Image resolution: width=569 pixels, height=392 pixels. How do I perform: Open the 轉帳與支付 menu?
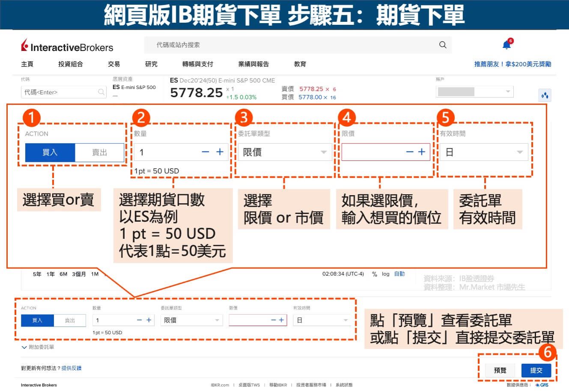(x=198, y=64)
